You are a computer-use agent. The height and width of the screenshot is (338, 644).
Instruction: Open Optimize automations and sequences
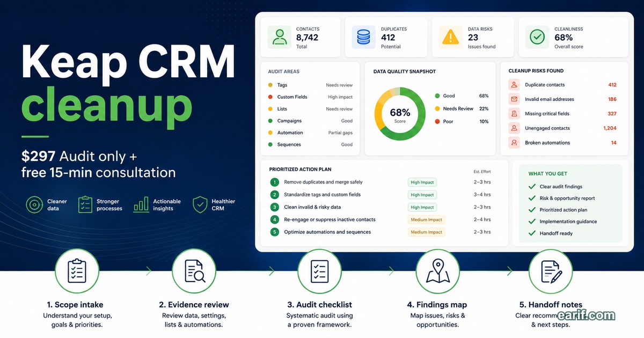click(x=327, y=232)
